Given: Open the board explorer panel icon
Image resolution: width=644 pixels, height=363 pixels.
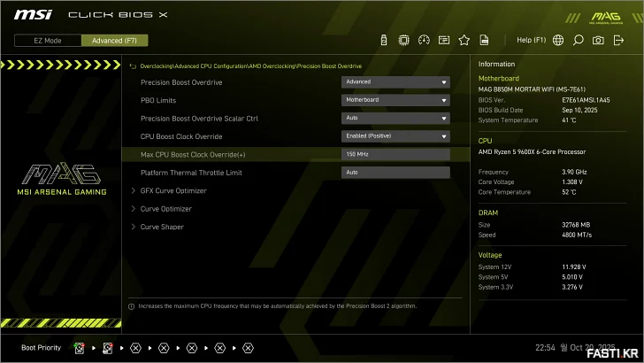Looking at the screenshot, I should [x=444, y=41].
